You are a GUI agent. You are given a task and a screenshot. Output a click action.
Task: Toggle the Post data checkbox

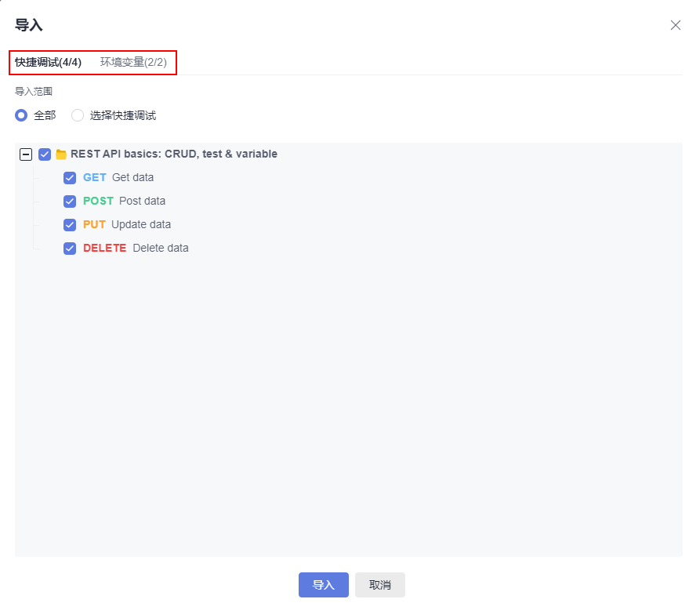(x=70, y=202)
